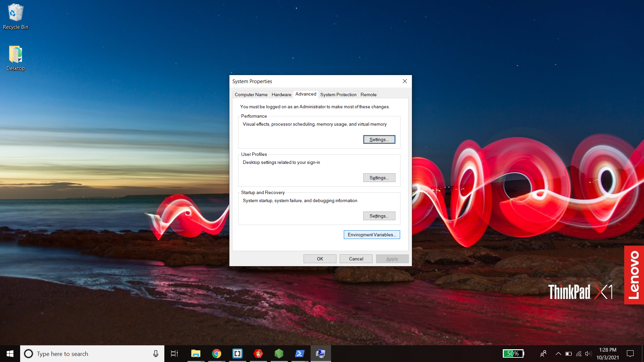Open the Remote tab
Viewport: 644px width, 362px height.
(368, 95)
